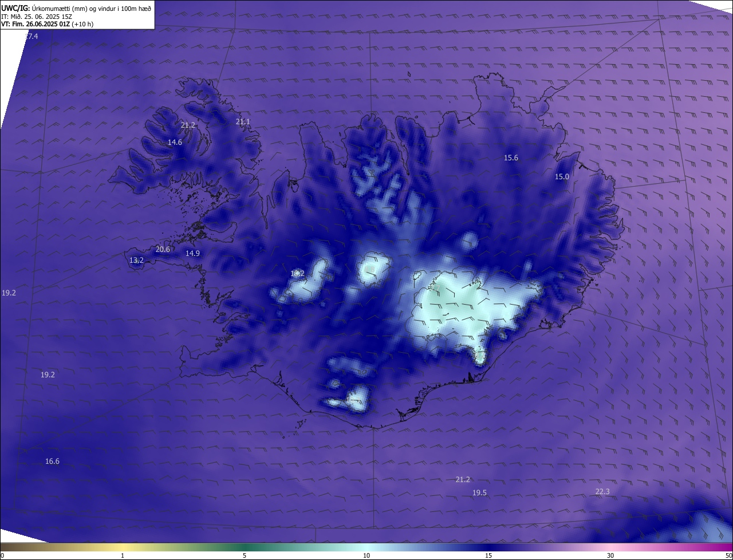This screenshot has height=560, width=733.
Task: Click the 21.1 value label on the map
Action: [x=243, y=122]
